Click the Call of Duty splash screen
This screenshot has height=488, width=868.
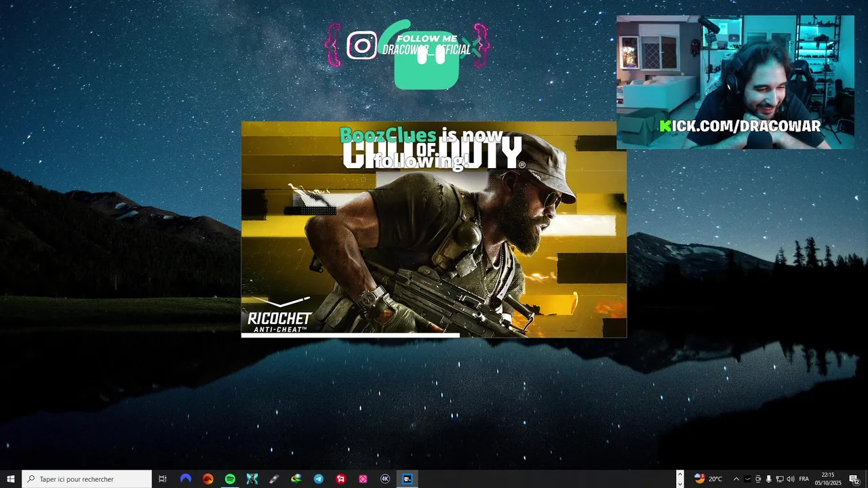point(434,229)
